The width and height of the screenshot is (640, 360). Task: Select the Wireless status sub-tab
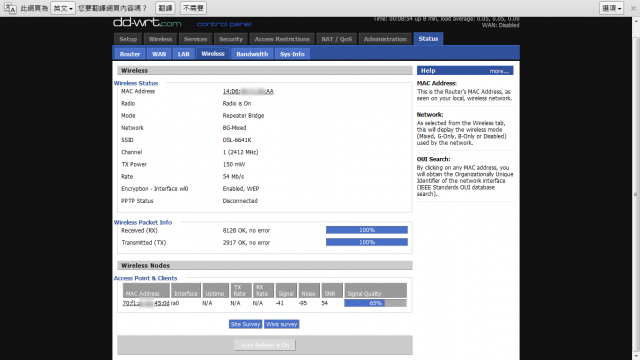click(x=213, y=54)
